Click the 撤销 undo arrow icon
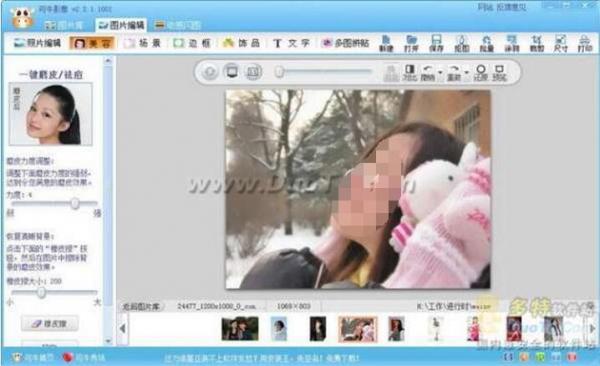Screen dimensions: 600x366 click(x=427, y=72)
